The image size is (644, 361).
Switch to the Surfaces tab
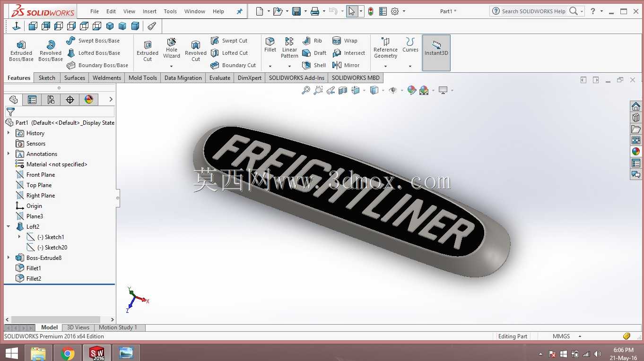pyautogui.click(x=75, y=78)
